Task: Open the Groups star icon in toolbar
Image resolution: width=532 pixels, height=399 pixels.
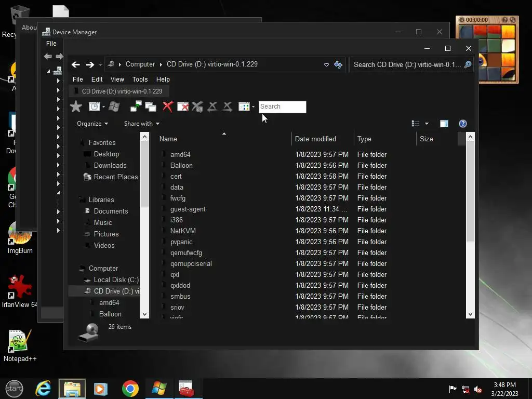Action: click(x=76, y=107)
